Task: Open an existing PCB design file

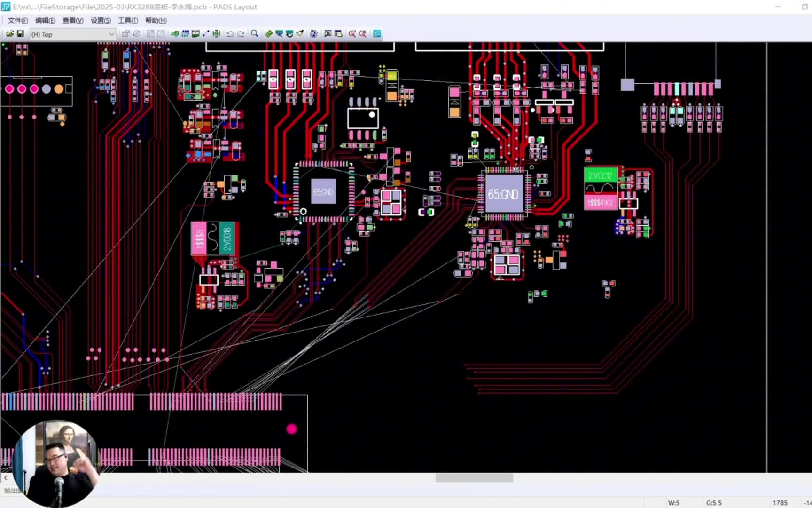Action: (10, 33)
